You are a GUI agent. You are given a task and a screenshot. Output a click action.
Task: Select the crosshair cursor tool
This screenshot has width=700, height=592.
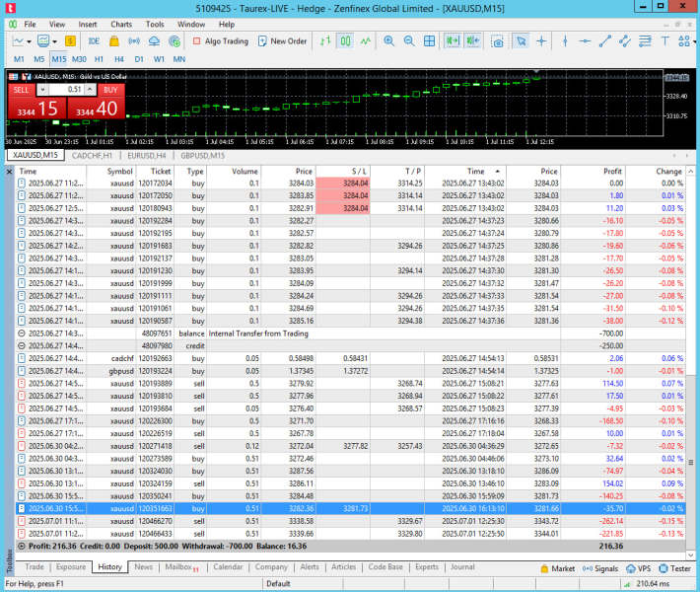[x=540, y=41]
